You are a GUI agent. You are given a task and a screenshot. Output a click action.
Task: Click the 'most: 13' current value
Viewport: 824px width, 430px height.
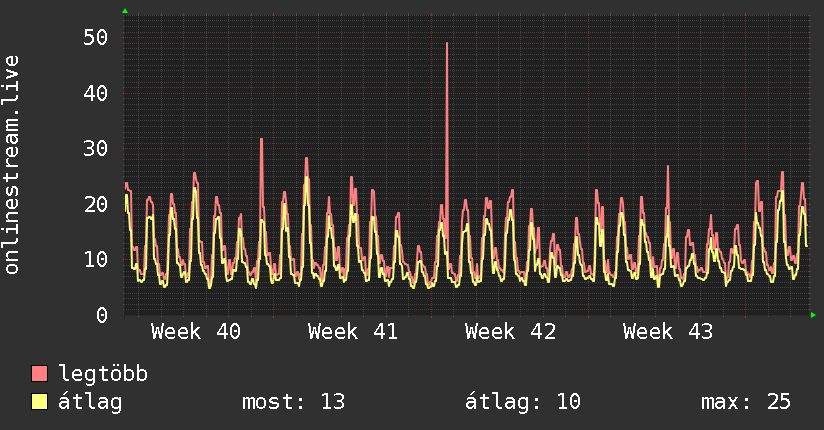coord(293,402)
